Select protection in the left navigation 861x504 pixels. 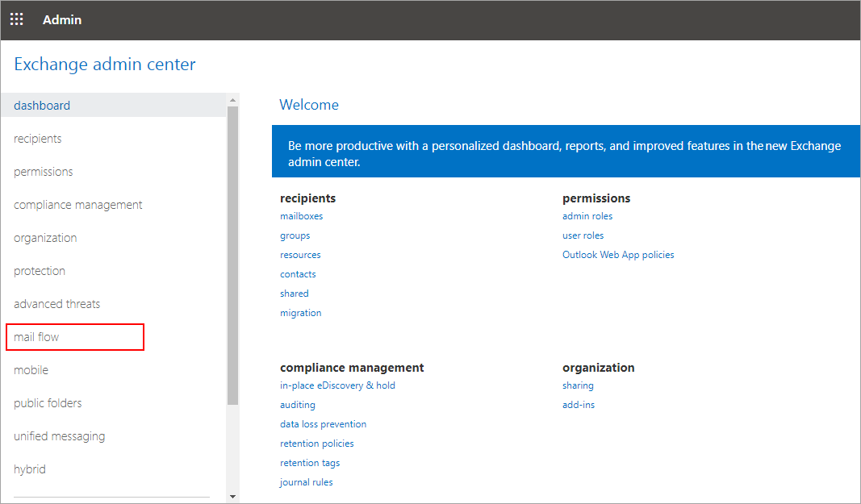(40, 271)
